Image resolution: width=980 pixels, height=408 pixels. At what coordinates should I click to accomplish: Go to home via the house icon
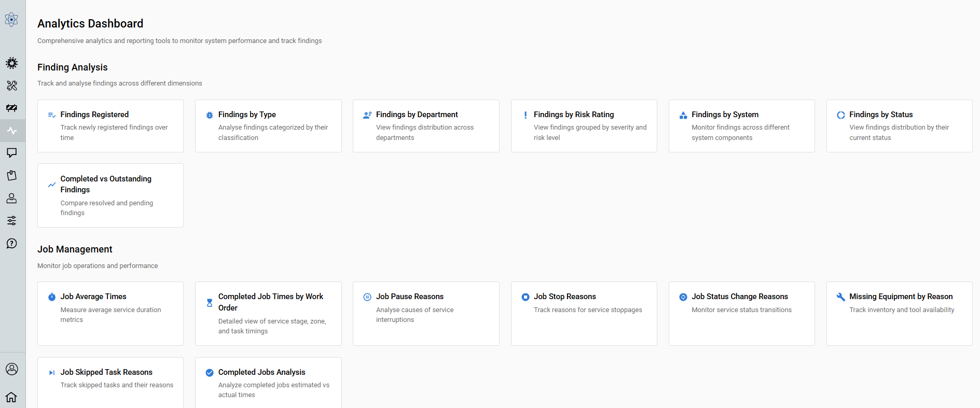[11, 397]
